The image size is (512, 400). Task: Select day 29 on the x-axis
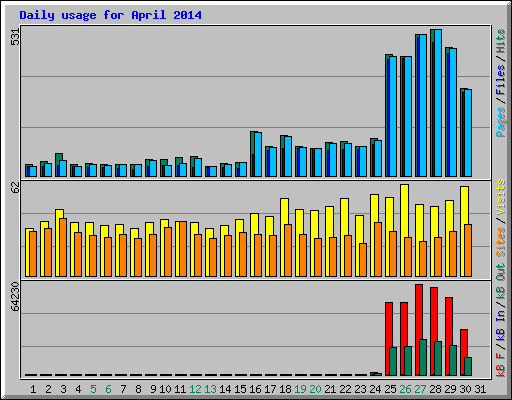click(450, 389)
